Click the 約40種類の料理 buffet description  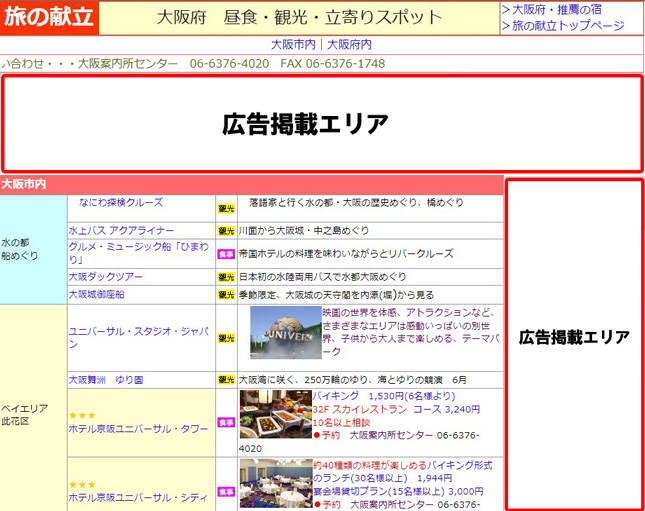402,472
